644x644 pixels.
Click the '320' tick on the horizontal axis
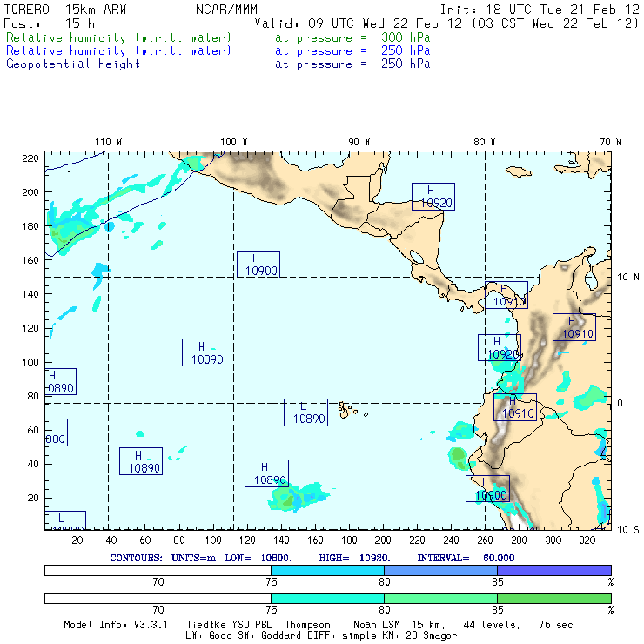point(587,540)
